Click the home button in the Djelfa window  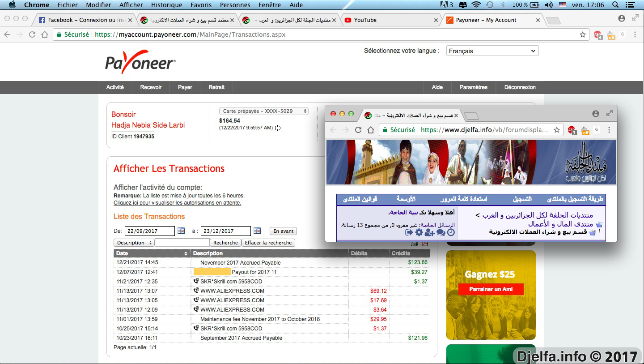[371, 130]
